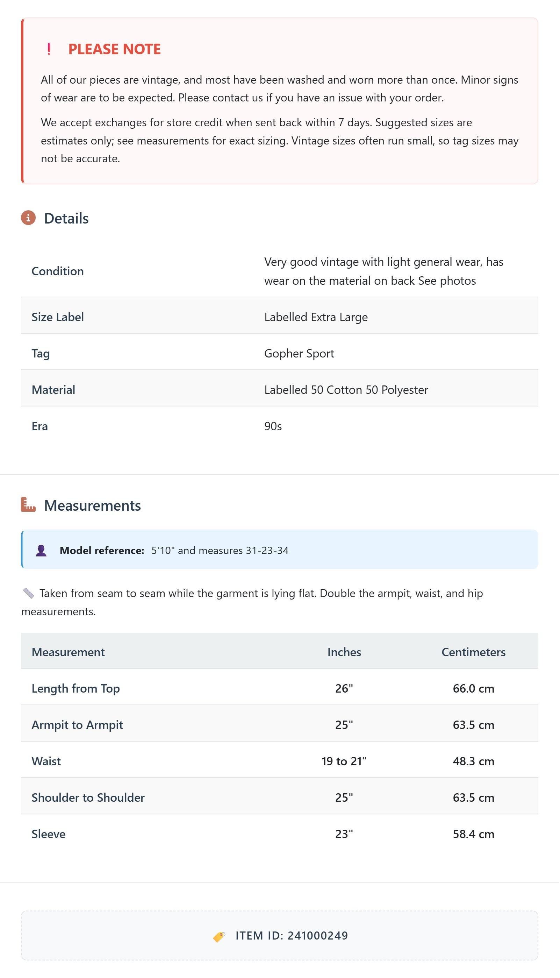Click the purple model silhouette icon

41,550
